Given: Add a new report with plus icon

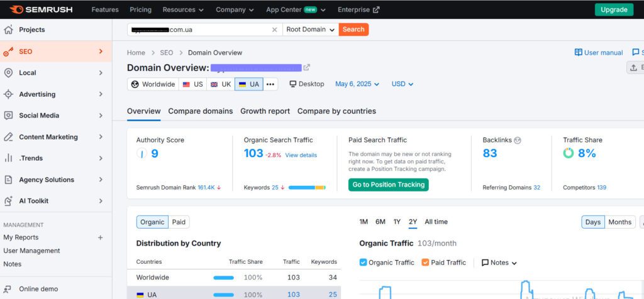Looking at the screenshot, I should point(100,237).
